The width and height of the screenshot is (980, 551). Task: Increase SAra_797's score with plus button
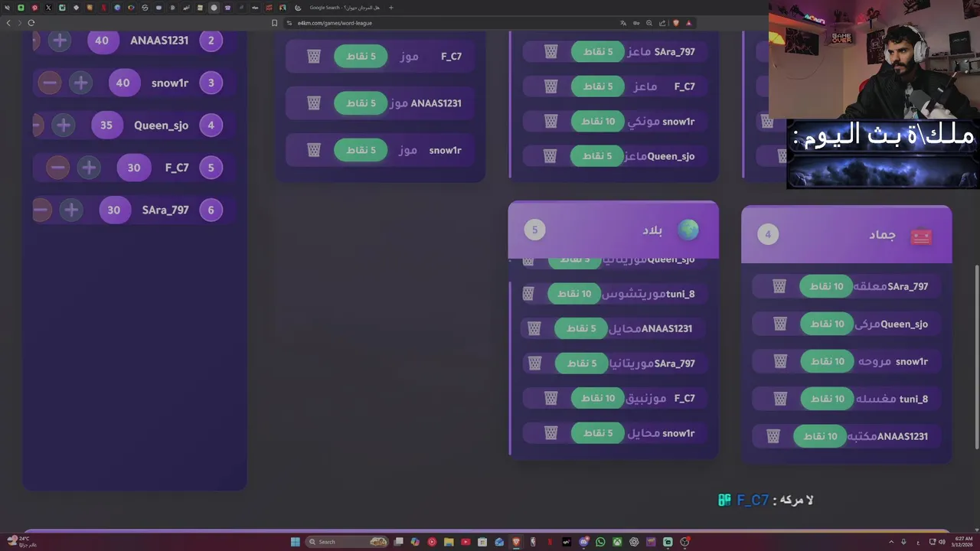71,210
